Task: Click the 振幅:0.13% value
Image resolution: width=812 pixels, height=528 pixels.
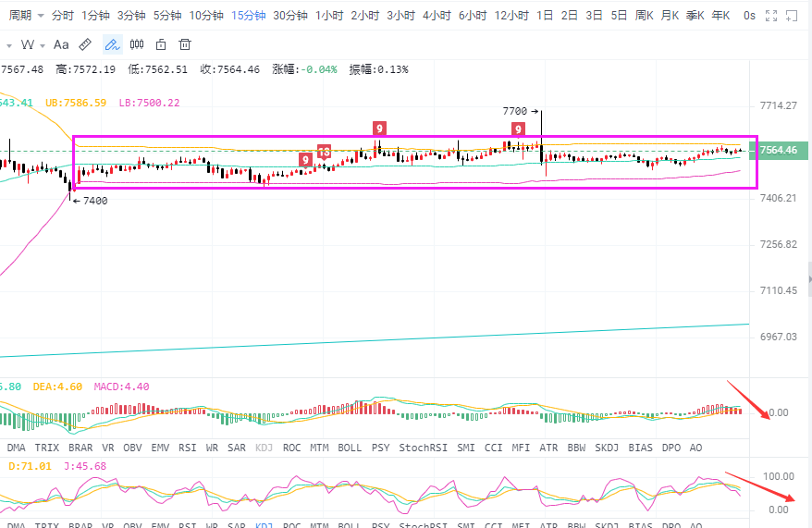Action: pos(378,69)
